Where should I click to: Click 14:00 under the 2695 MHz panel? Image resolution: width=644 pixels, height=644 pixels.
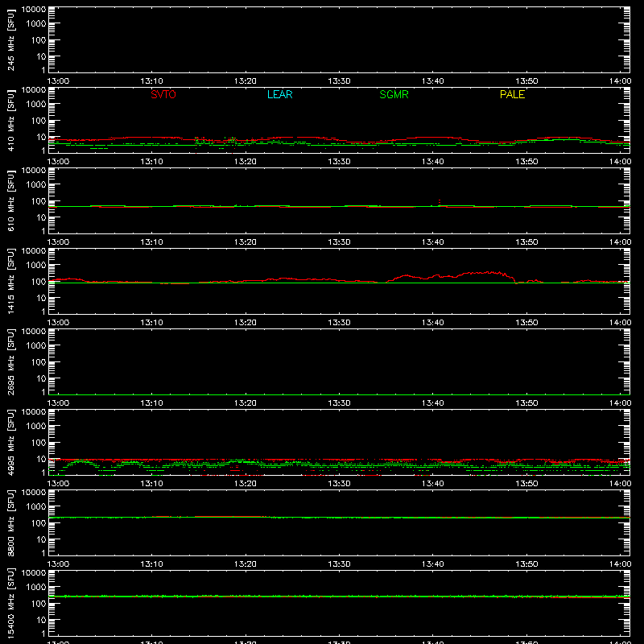point(620,403)
